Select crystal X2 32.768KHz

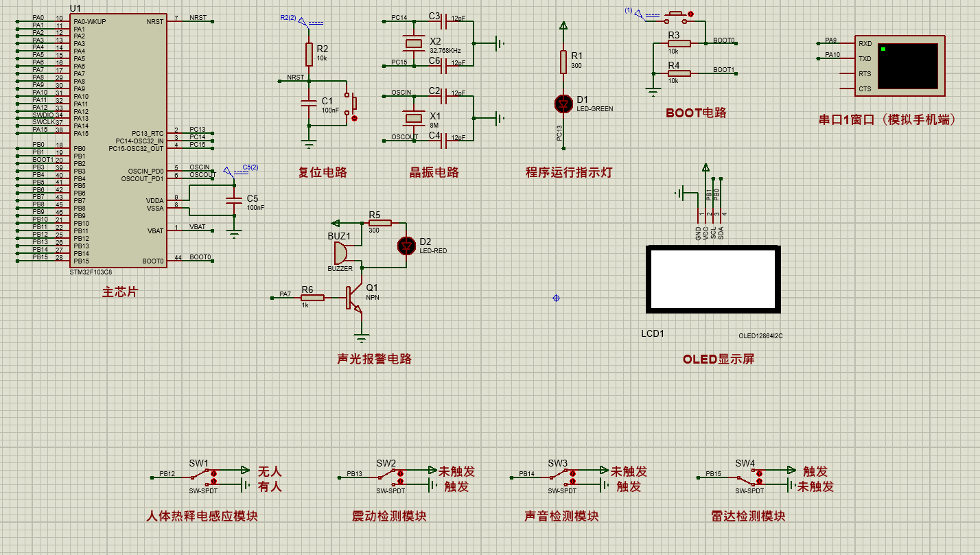coord(413,44)
